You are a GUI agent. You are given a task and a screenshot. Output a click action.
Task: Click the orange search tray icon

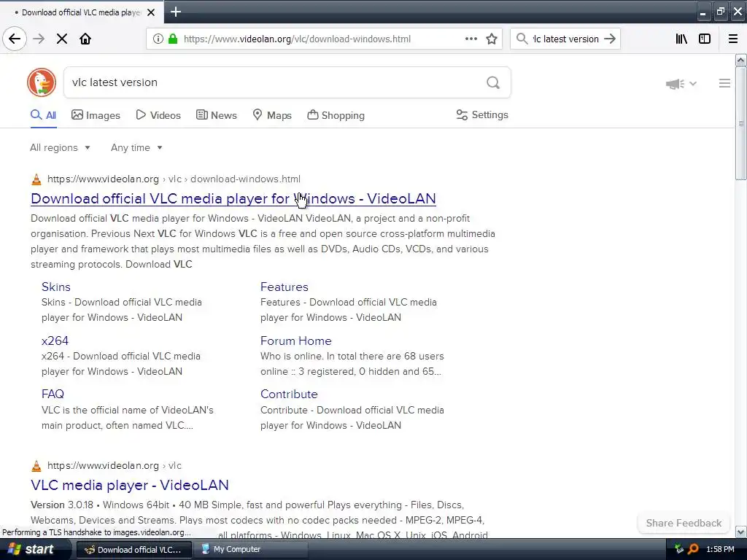coord(693,550)
